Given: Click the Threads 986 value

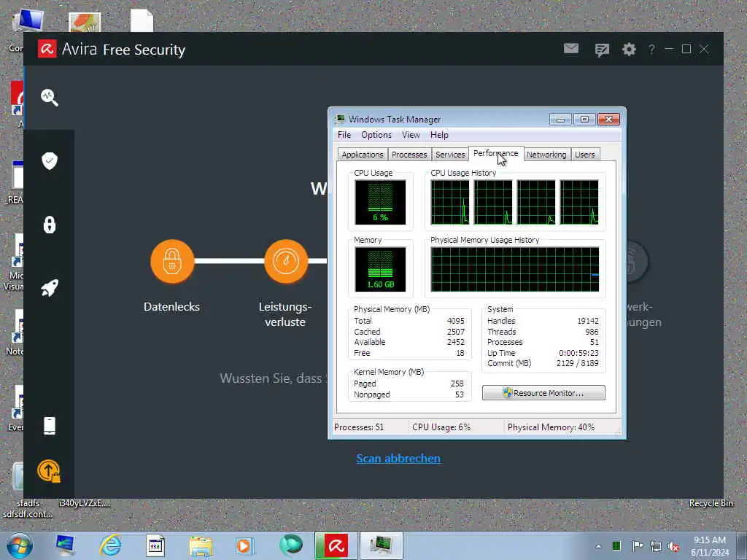Looking at the screenshot, I should 592,332.
